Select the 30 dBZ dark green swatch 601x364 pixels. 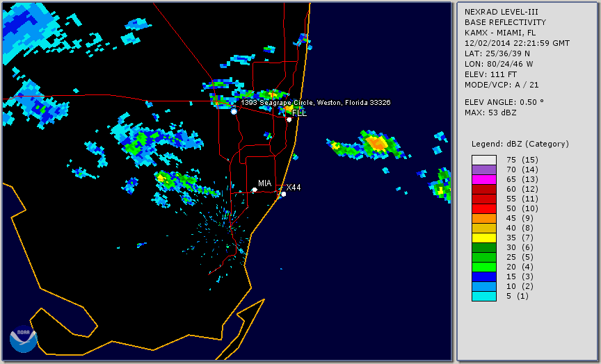(484, 247)
